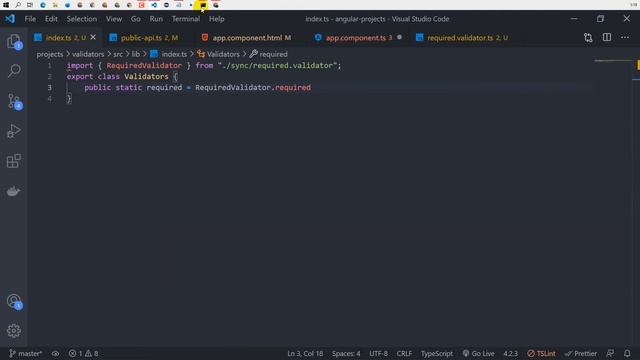Open the Help menu
Viewport: 640px width, 360px height.
(x=217, y=19)
